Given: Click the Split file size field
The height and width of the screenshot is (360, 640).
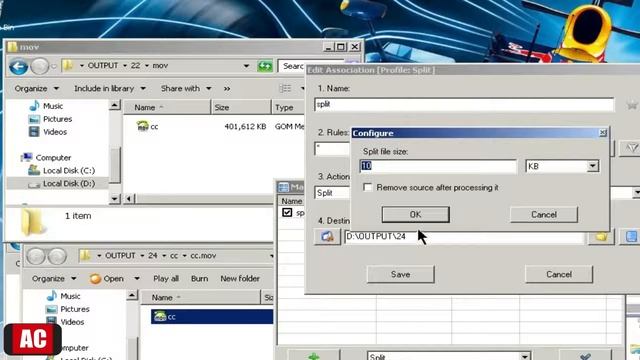Looking at the screenshot, I should tap(438, 166).
